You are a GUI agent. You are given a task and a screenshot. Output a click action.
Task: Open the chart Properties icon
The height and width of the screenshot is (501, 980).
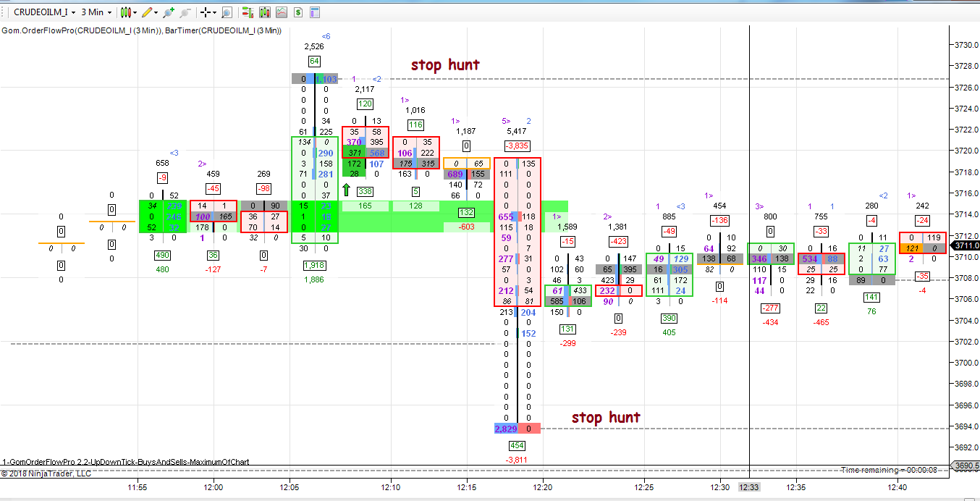click(x=314, y=12)
